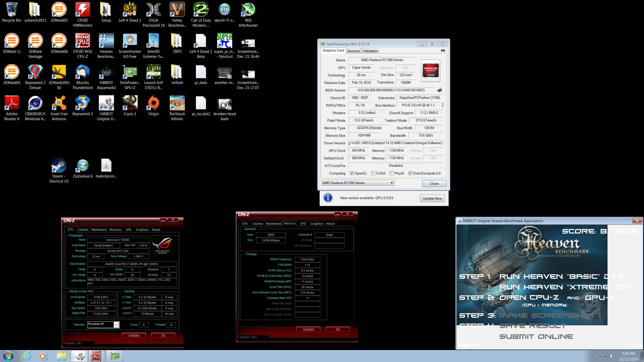The width and height of the screenshot is (644, 362).
Task: Open Internet Explorer taskbar icon
Action: click(x=26, y=356)
